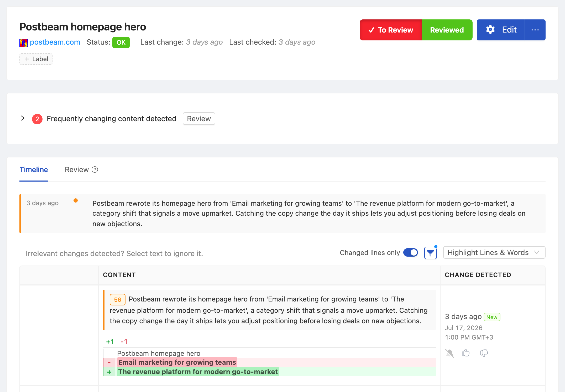Switch to the Timeline tab
Viewport: 565px width, 392px height.
[x=34, y=170]
